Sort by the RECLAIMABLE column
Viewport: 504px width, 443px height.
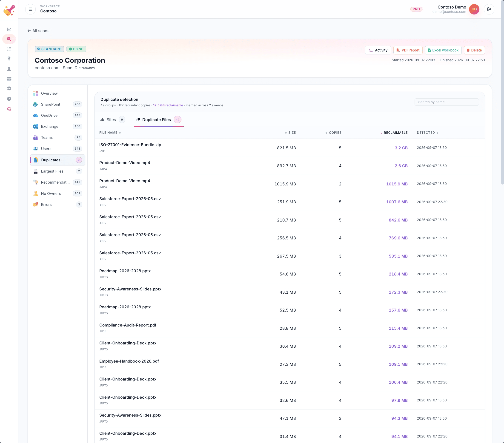394,133
